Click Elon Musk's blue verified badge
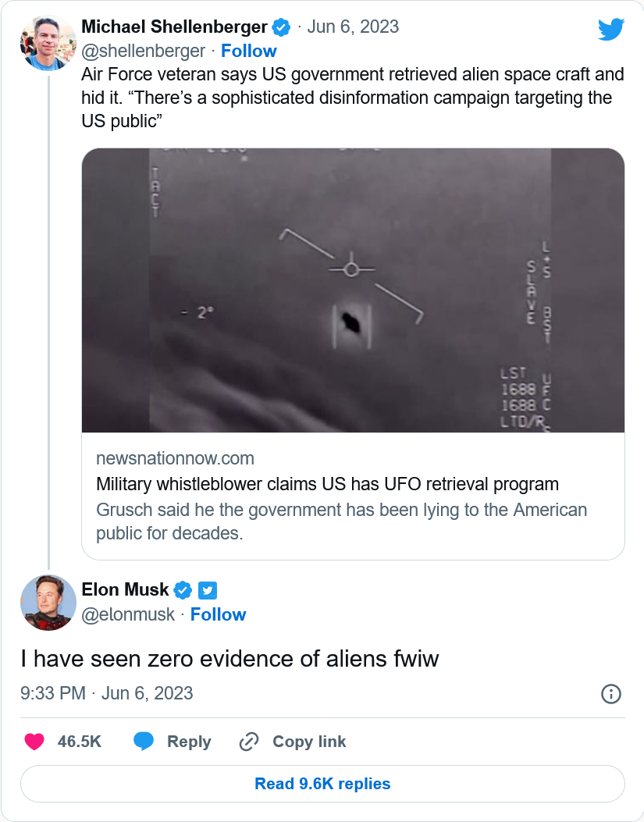644x822 pixels. click(x=183, y=589)
